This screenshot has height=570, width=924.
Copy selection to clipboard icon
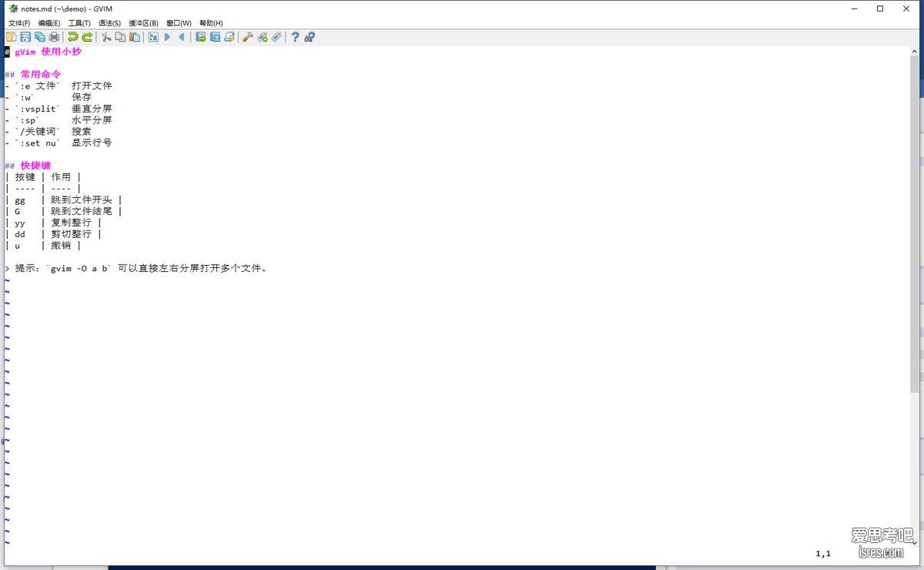pyautogui.click(x=120, y=37)
